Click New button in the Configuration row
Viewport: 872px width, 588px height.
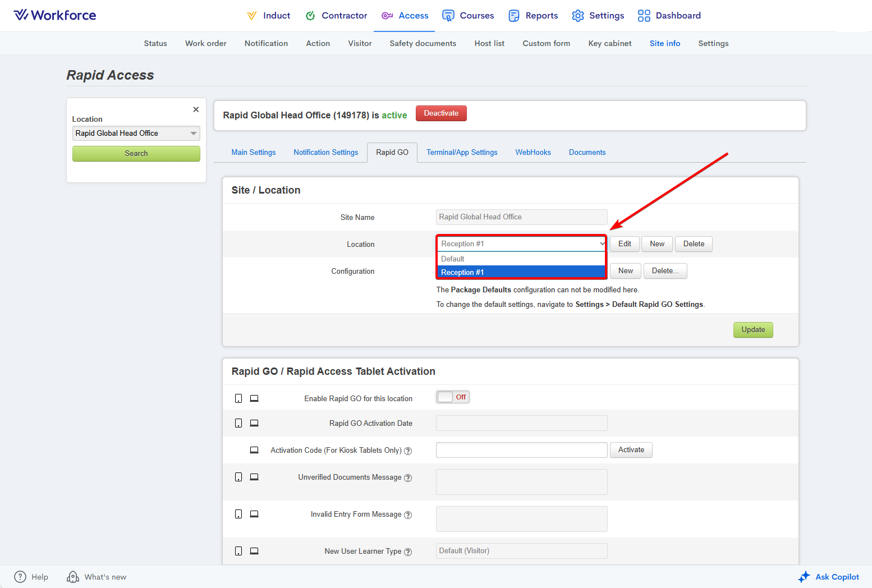click(x=626, y=271)
